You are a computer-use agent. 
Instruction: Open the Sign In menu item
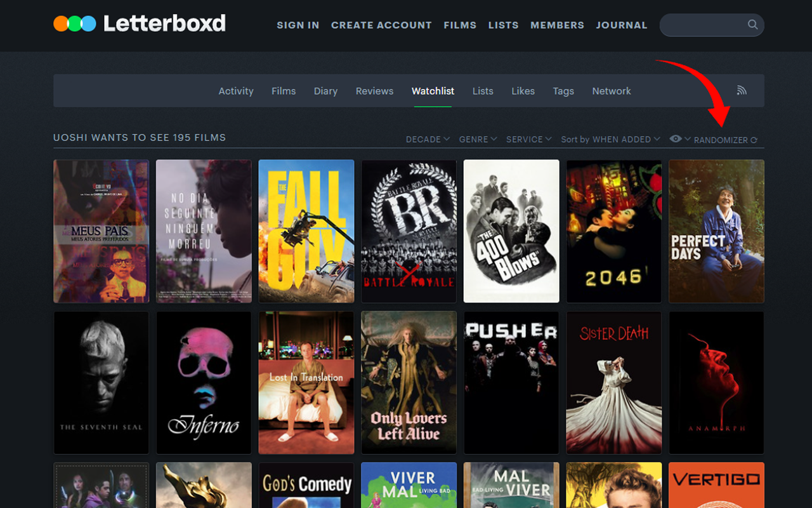pyautogui.click(x=298, y=25)
